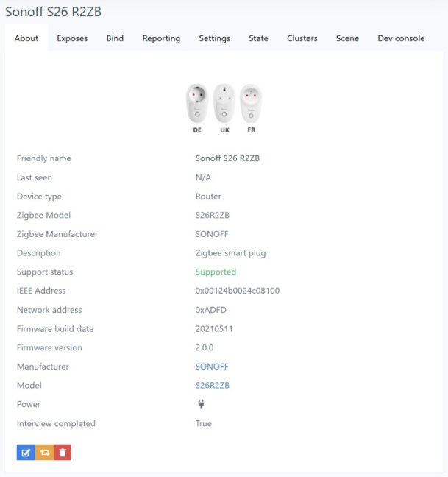Screen dimensions: 448x477
Task: Open the Dev console tab
Action: (x=401, y=38)
